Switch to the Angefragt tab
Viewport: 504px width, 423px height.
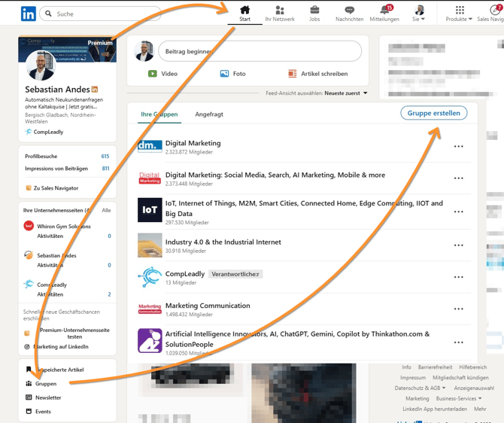(x=209, y=114)
